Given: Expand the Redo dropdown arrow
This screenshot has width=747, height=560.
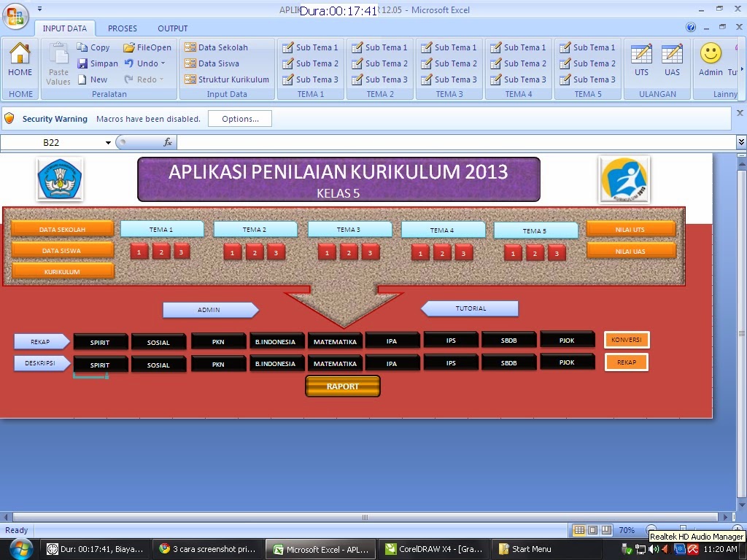Looking at the screenshot, I should click(x=161, y=79).
